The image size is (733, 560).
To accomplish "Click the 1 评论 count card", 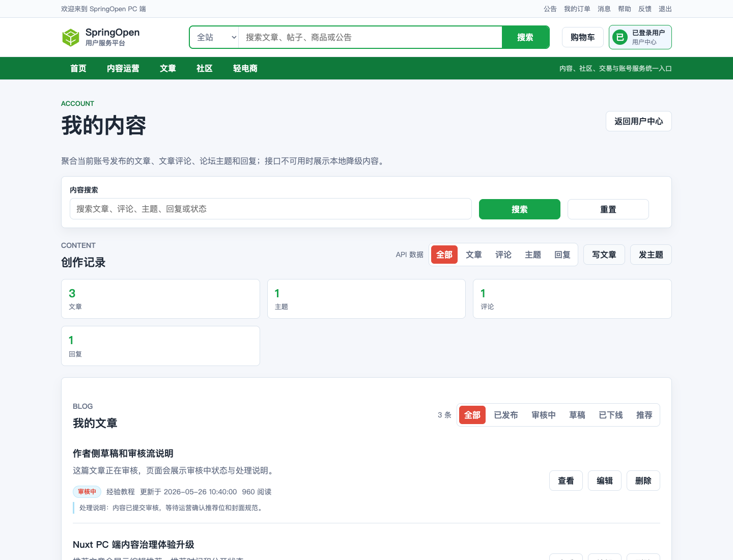I will coord(572,299).
